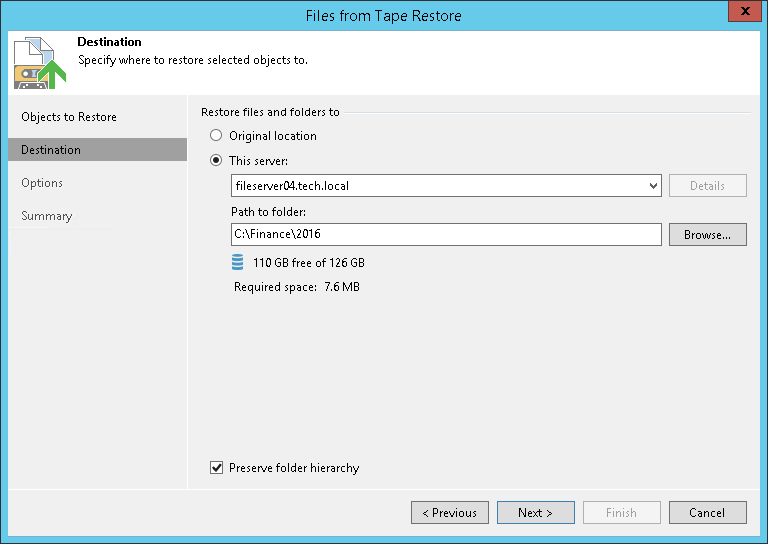The width and height of the screenshot is (768, 544).
Task: Cancel the restore wizard
Action: click(x=707, y=513)
